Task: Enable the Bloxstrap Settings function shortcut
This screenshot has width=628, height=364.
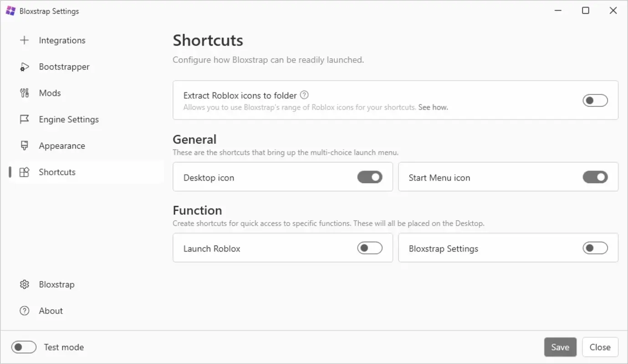Action: (x=595, y=248)
